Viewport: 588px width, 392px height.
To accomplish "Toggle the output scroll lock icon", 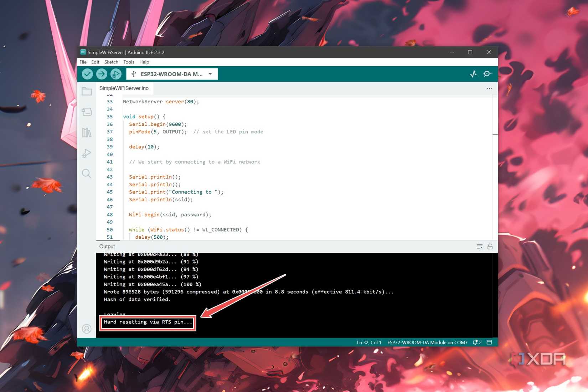I will [490, 247].
